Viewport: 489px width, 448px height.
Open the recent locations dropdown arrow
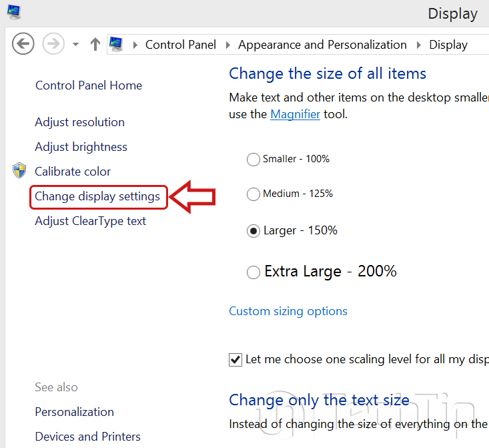pos(75,45)
